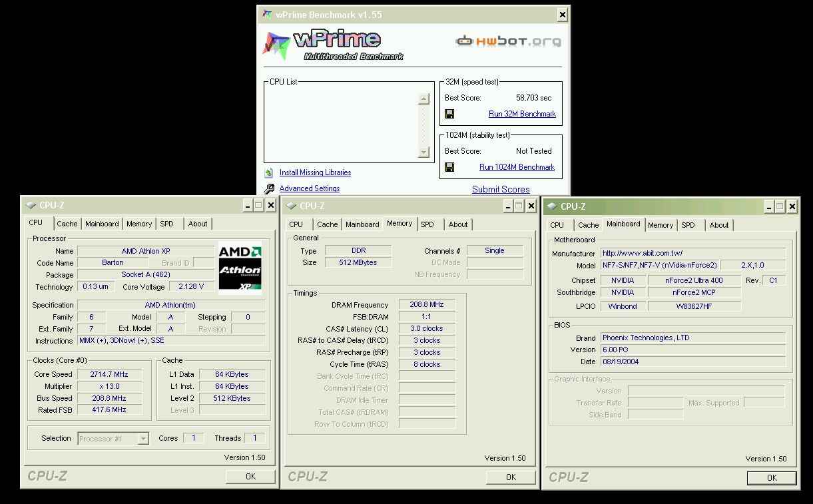Select About tab in right CPU-Z window

pyautogui.click(x=719, y=225)
